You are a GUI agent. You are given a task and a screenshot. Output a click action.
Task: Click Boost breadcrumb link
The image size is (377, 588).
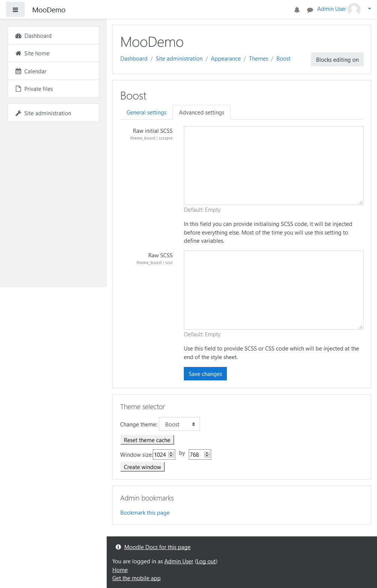click(283, 59)
